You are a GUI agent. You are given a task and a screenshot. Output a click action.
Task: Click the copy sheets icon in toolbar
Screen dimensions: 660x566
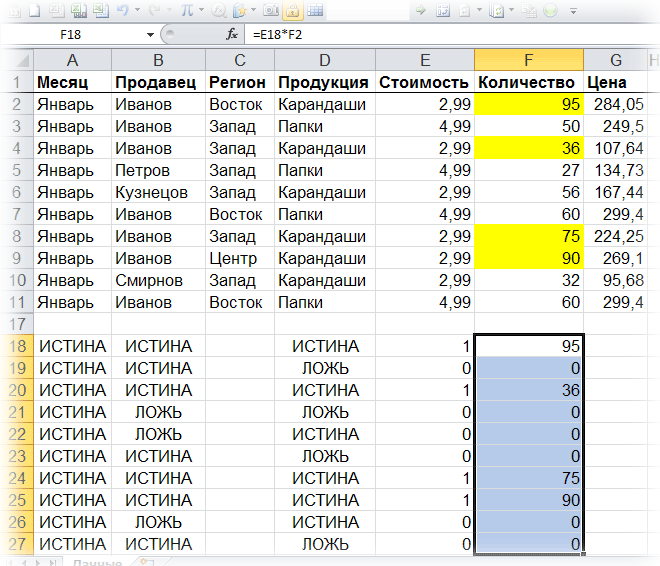57,10
